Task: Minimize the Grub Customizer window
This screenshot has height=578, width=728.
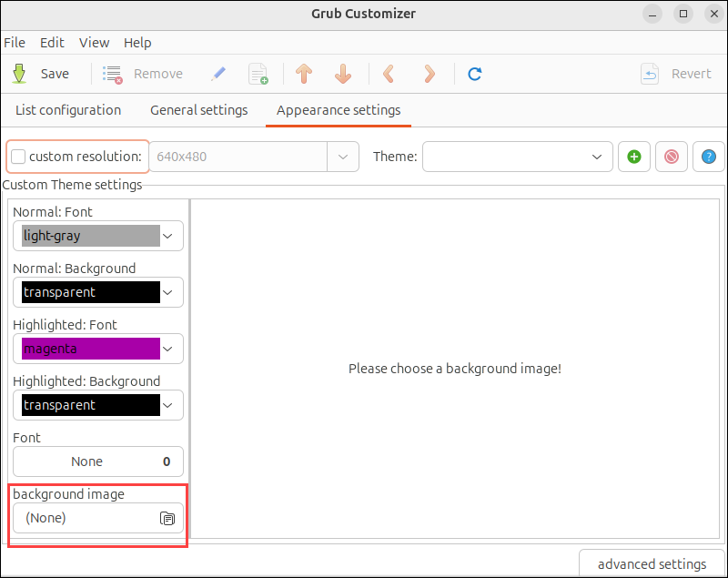Action: (x=652, y=14)
